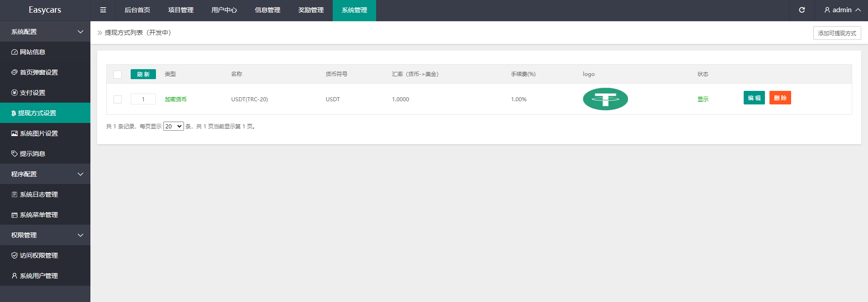
Task: Click the refresh icon in top bar
Action: click(x=802, y=10)
